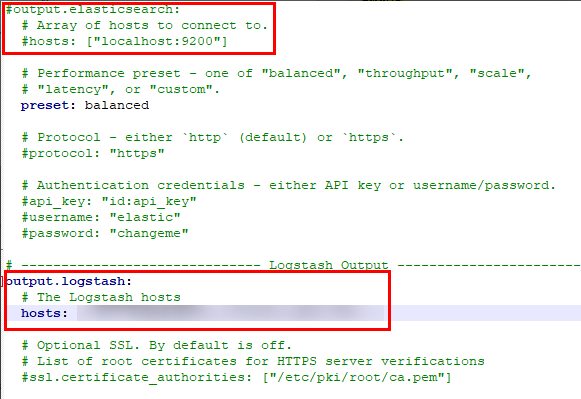Click the "Performance preset" comment line
Screen dimensions: 581x399
[276, 73]
